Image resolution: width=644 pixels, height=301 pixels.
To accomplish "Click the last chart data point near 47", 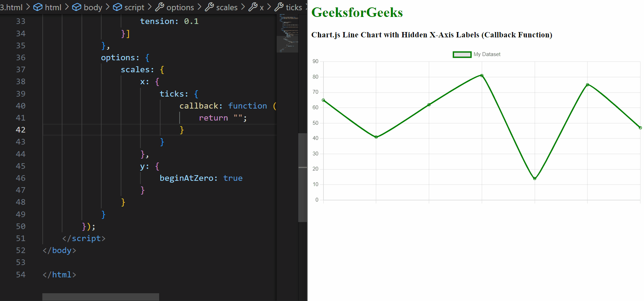I will coord(640,128).
